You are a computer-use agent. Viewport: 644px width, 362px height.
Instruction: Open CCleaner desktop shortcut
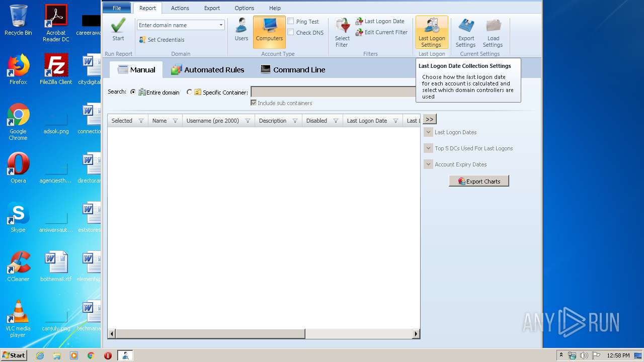pyautogui.click(x=18, y=266)
